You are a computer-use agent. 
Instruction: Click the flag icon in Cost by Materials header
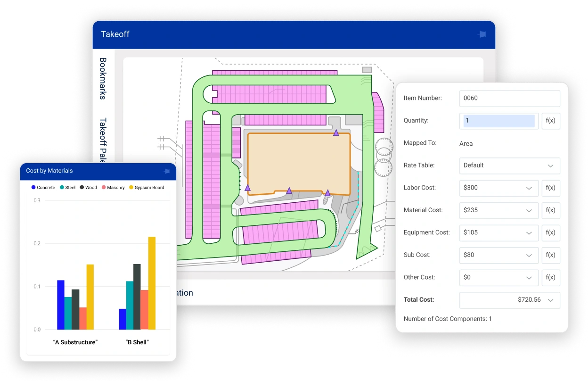coord(166,171)
